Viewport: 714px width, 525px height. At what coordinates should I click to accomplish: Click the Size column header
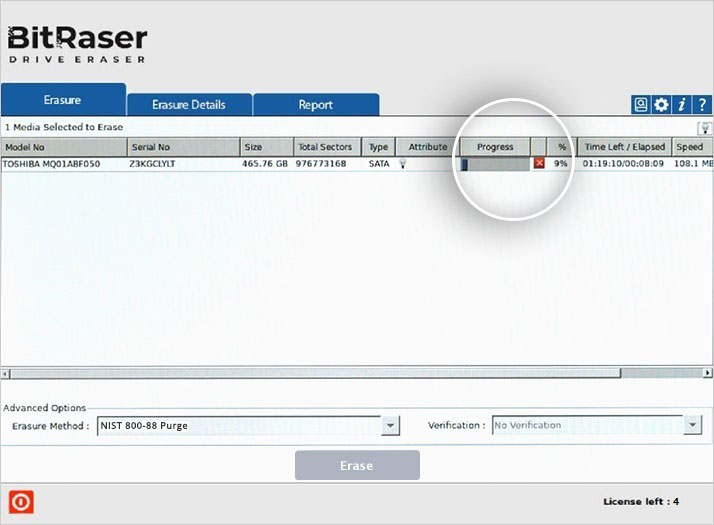(x=267, y=147)
